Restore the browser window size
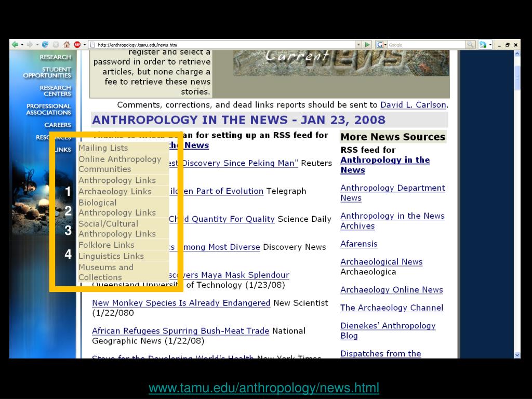The image size is (532, 399). (508, 45)
